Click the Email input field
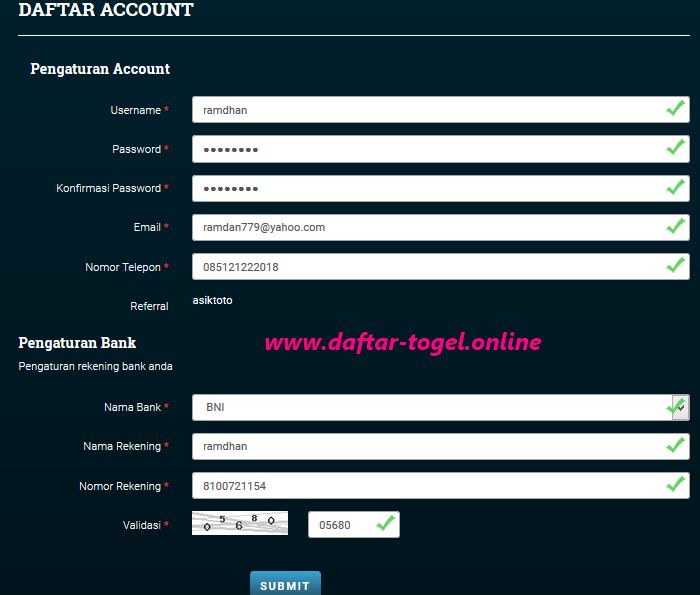The image size is (700, 595). tap(441, 228)
